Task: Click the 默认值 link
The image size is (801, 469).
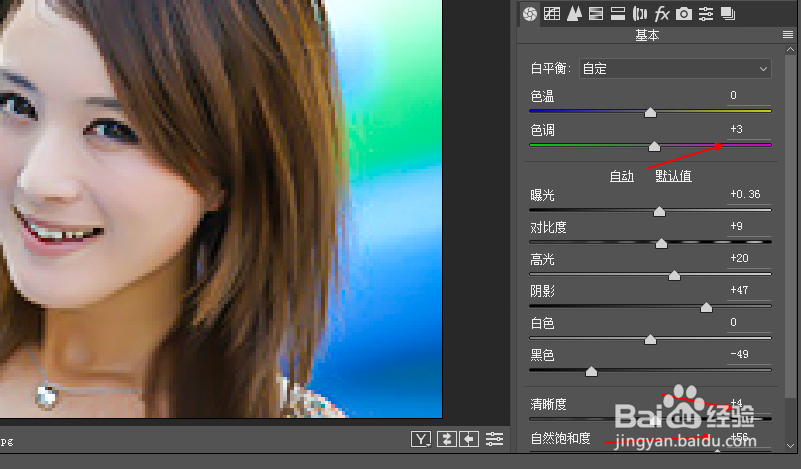Action: (673, 176)
